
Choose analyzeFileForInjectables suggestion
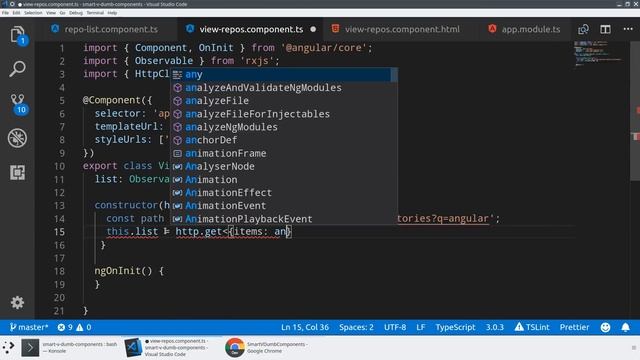[x=281, y=114]
